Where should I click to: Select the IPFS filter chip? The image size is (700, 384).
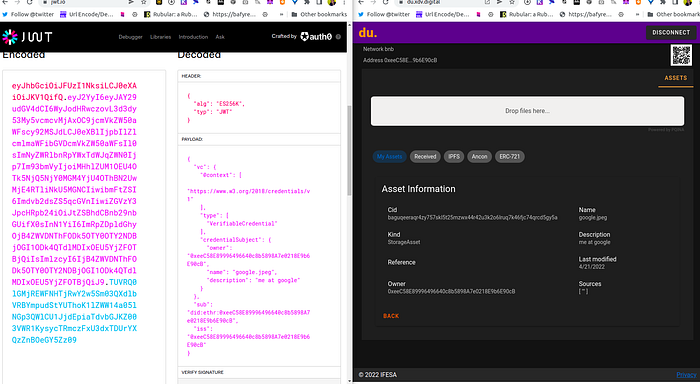click(454, 157)
